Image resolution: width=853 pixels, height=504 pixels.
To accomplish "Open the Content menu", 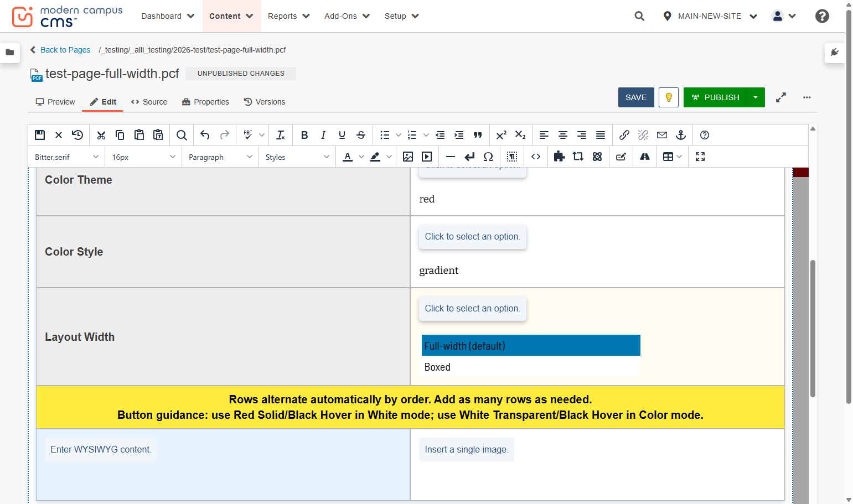I will point(231,16).
